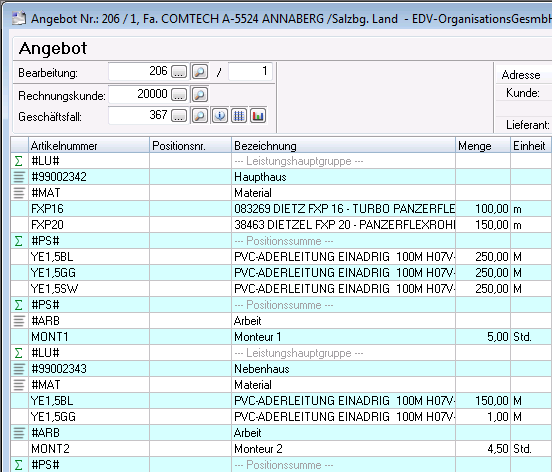Click the sigma icon of the first #LU# row
552x472 pixels.
[x=19, y=161]
